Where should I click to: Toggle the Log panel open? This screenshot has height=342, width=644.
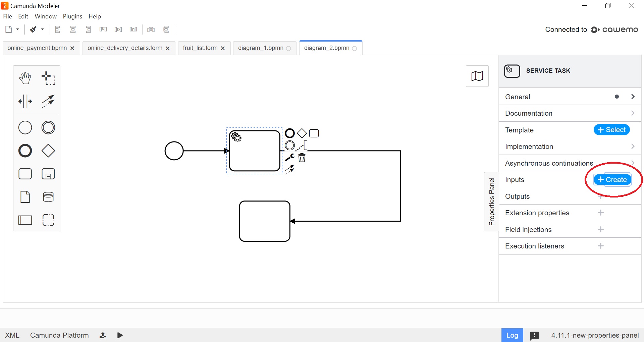pos(512,335)
